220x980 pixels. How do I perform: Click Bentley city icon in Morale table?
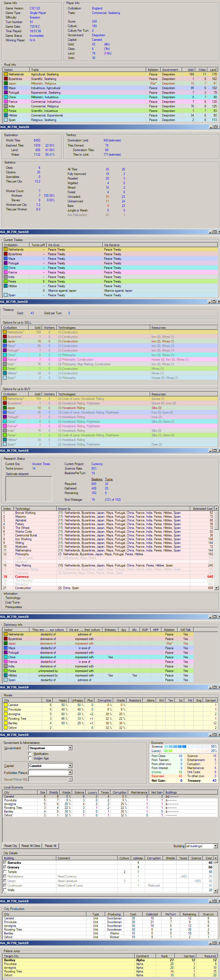point(6,723)
